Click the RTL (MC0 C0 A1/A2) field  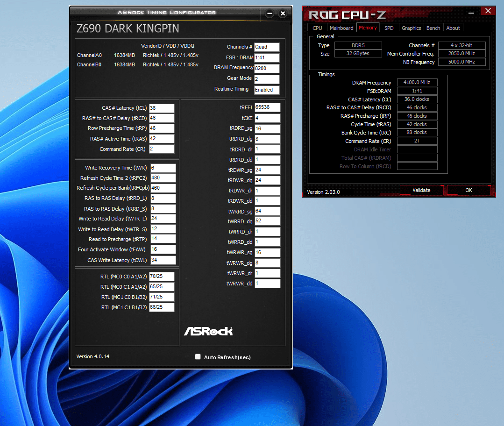(x=162, y=277)
